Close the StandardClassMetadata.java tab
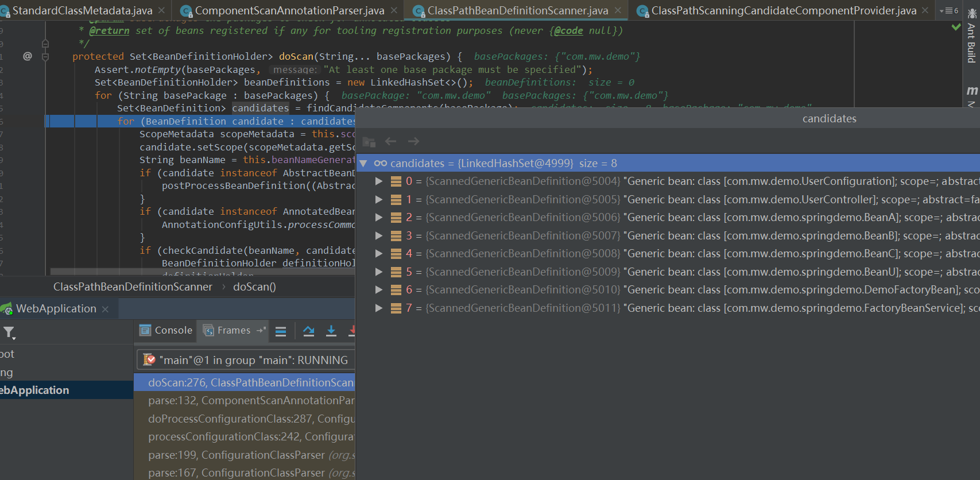980x480 pixels. 162,10
